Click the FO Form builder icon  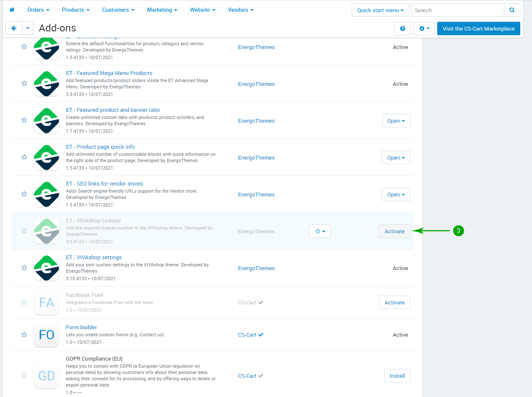coord(47,335)
